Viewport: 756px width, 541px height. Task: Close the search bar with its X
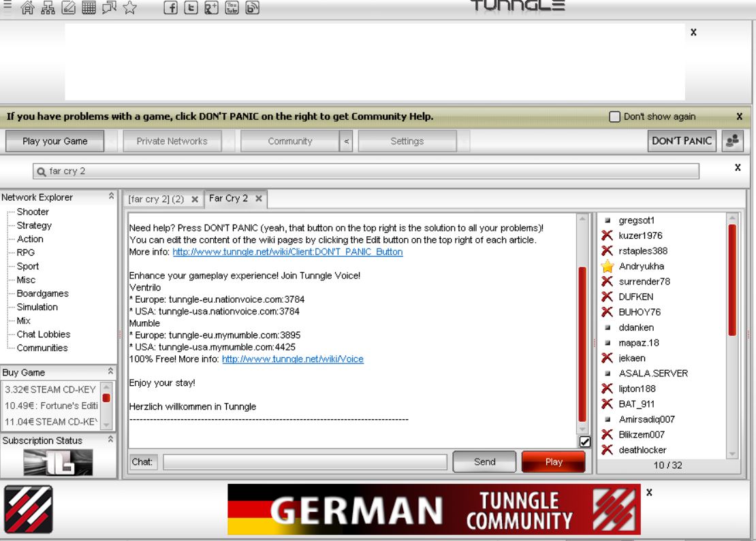(x=738, y=167)
